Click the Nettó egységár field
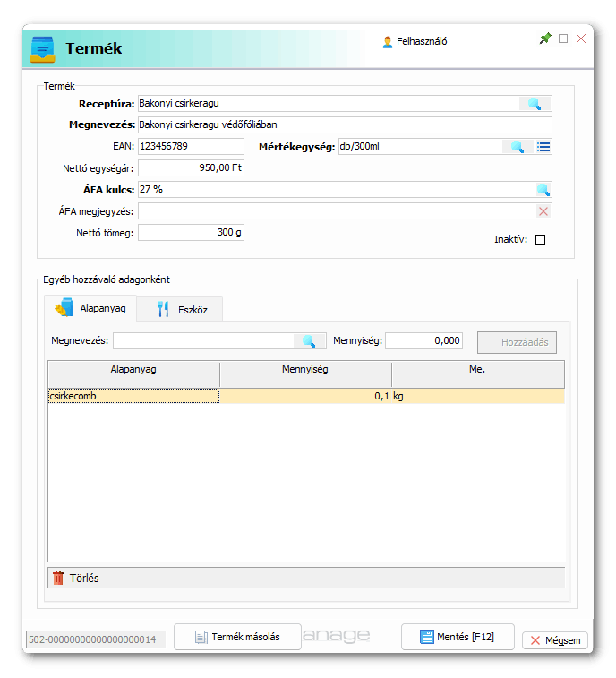Screen dimensions: 616x678 (190, 167)
